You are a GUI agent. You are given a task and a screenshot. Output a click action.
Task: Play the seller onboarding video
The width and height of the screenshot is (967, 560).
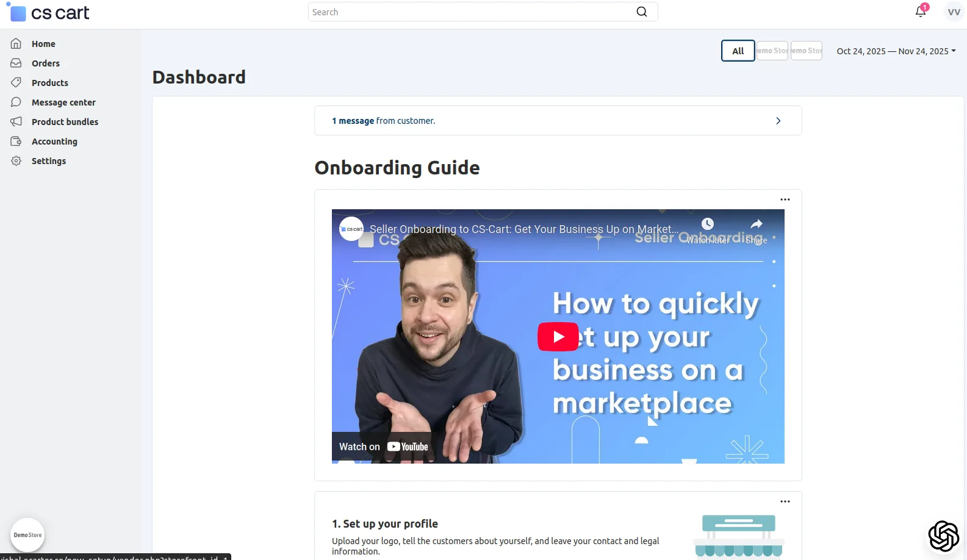coord(558,337)
